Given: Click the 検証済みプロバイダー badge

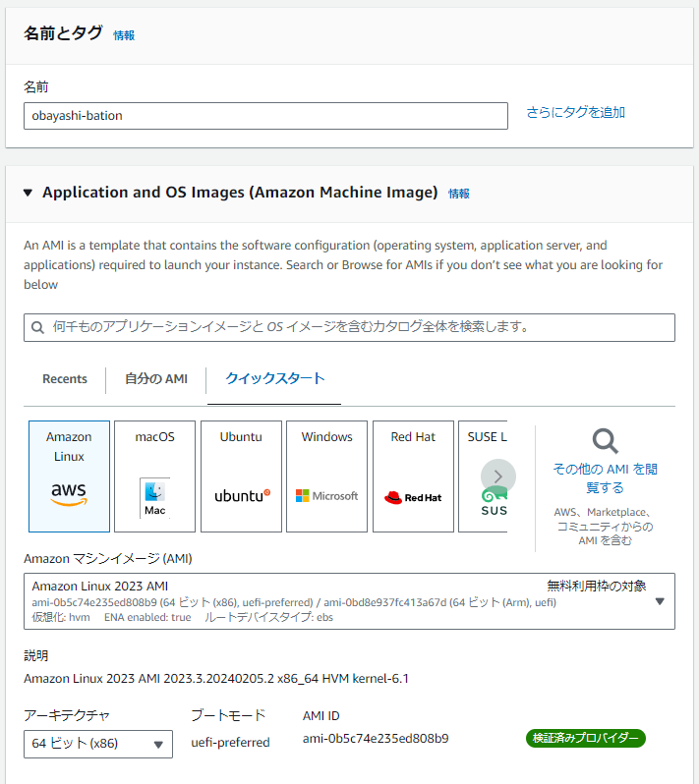Looking at the screenshot, I should (585, 738).
